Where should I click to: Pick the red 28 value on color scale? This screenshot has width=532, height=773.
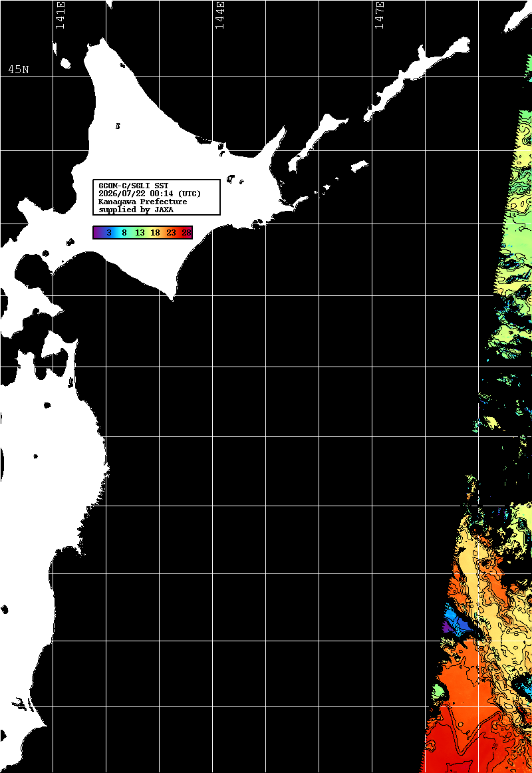point(186,233)
